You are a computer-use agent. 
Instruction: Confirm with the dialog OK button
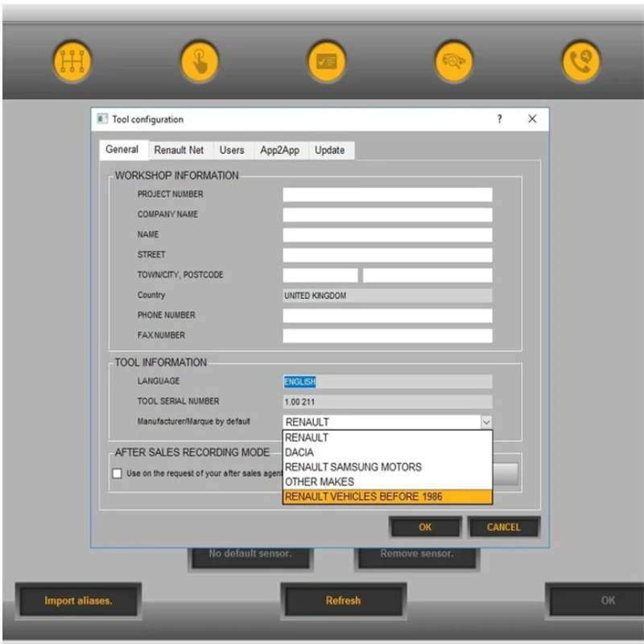click(425, 527)
